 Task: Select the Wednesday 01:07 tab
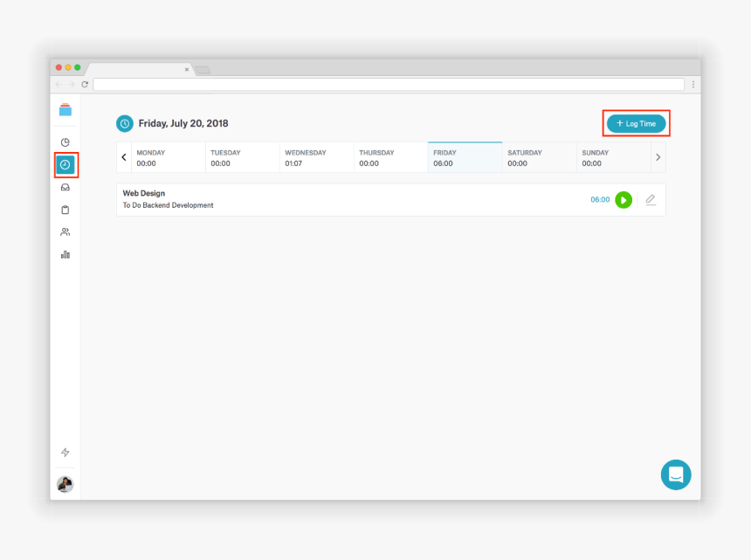(x=317, y=157)
